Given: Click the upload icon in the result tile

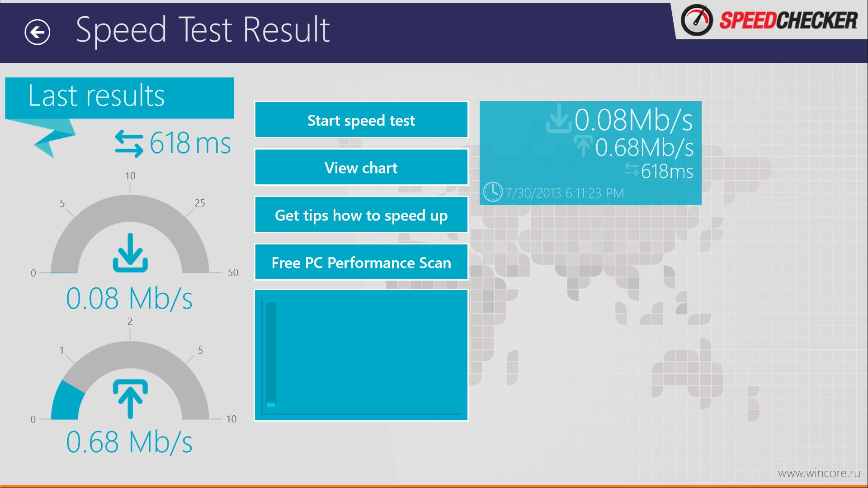Looking at the screenshot, I should (583, 145).
